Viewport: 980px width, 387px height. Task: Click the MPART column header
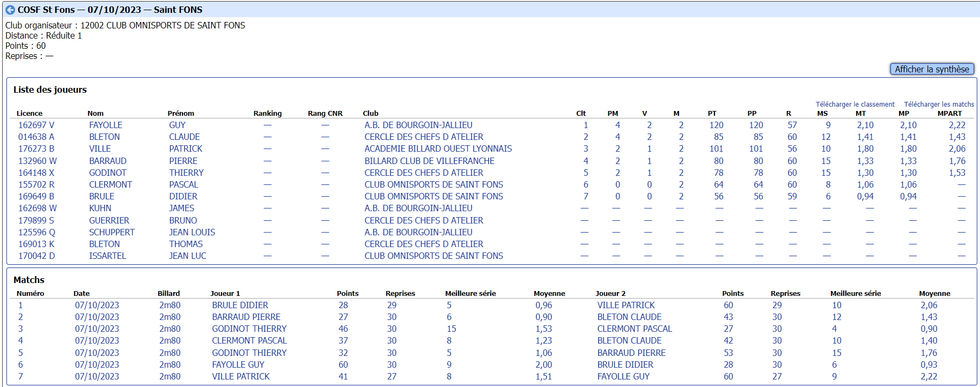[x=949, y=113]
